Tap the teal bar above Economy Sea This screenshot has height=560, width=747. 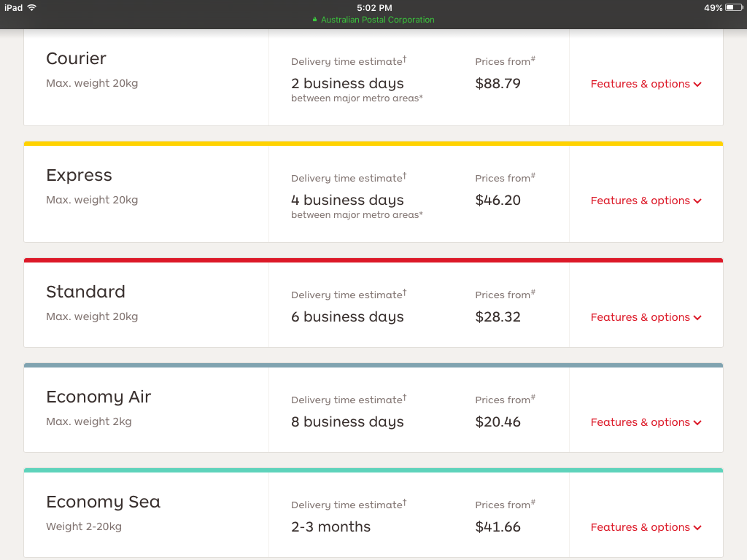pos(373,470)
